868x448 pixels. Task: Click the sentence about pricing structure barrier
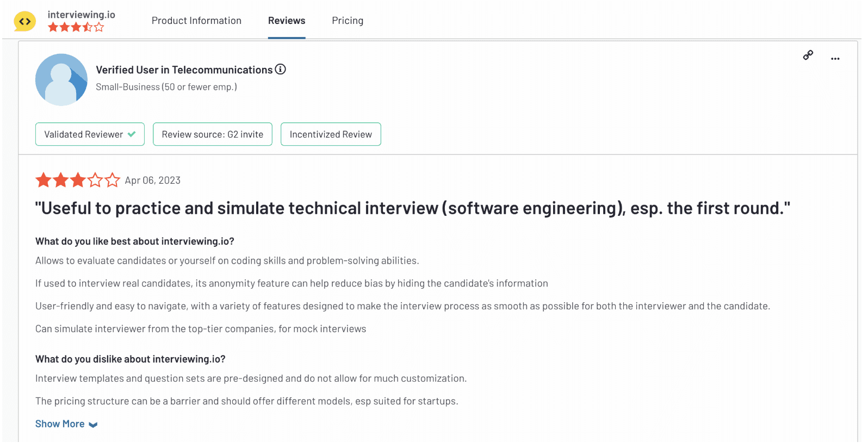[247, 401]
